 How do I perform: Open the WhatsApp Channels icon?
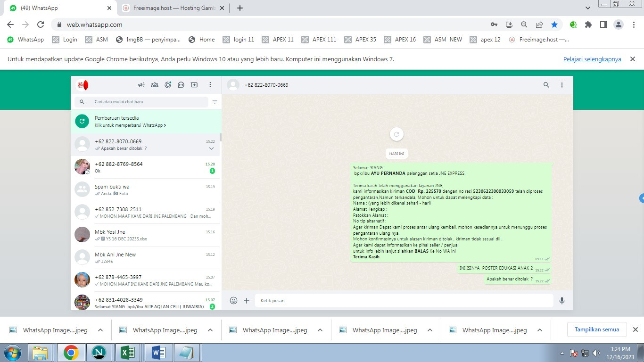tap(181, 85)
